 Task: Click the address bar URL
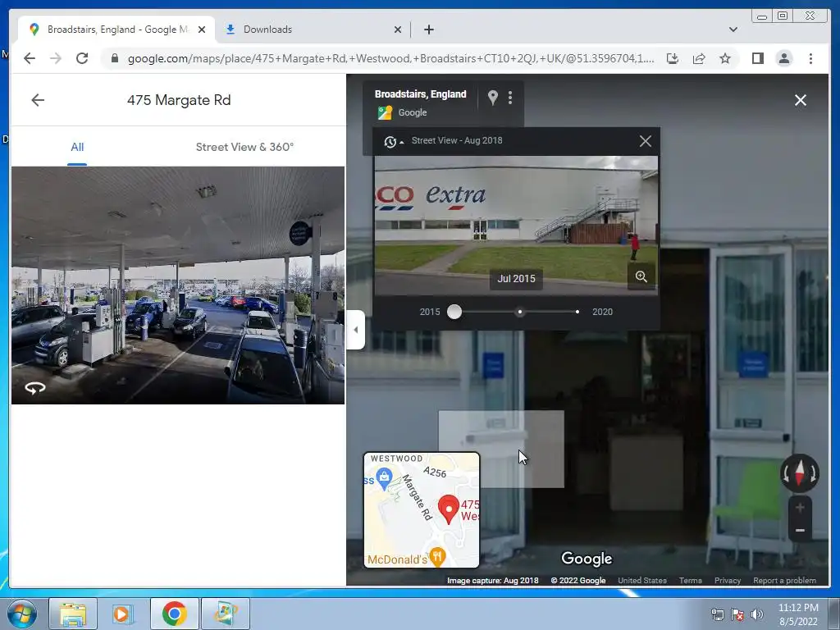(x=390, y=58)
